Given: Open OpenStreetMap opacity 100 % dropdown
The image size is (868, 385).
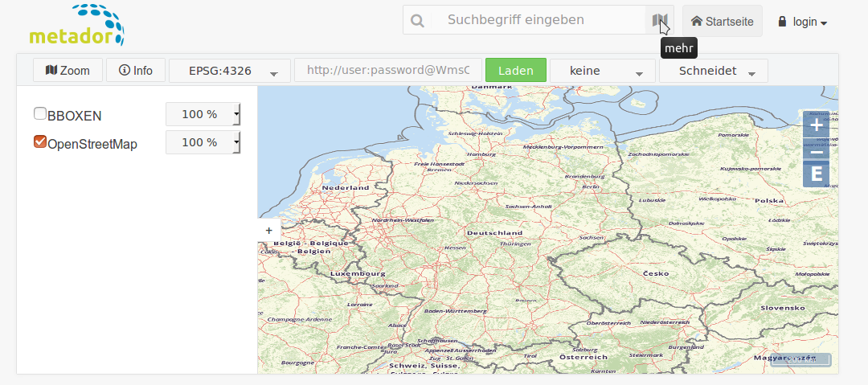Looking at the screenshot, I should click(x=203, y=142).
